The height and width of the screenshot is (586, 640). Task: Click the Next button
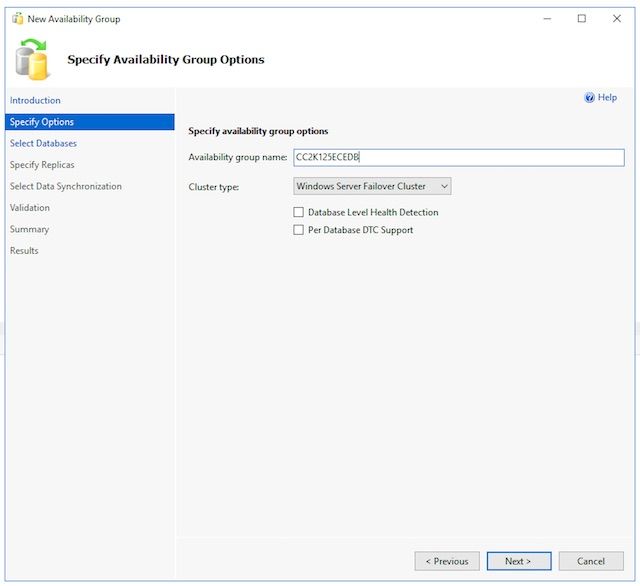519,561
